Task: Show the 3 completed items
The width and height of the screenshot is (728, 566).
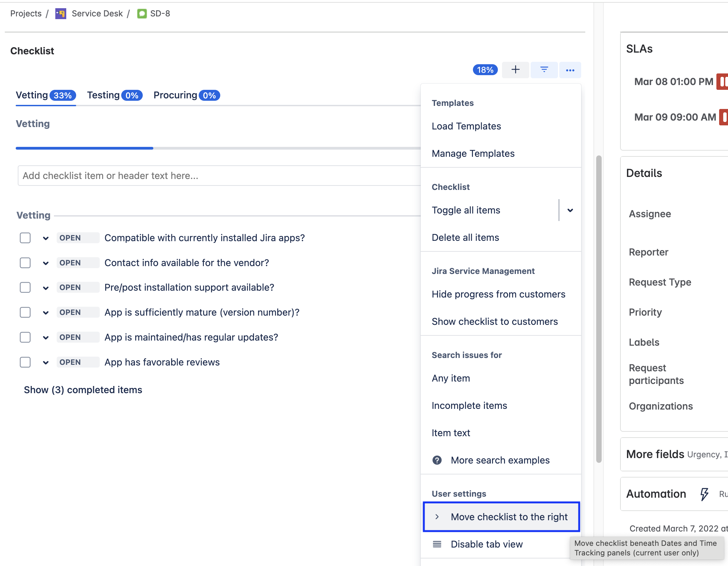Action: (x=83, y=390)
